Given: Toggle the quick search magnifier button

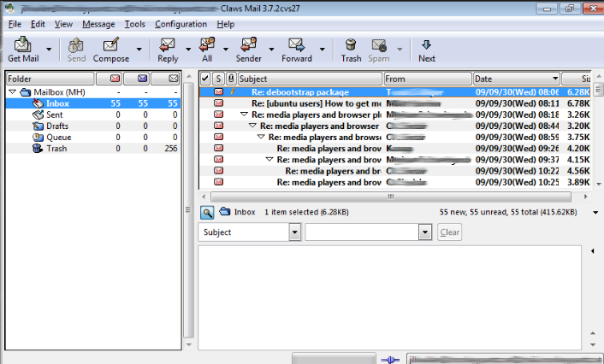Looking at the screenshot, I should (x=207, y=213).
